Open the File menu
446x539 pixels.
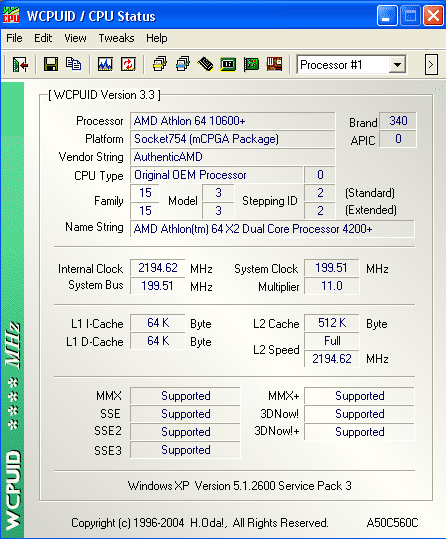point(14,38)
